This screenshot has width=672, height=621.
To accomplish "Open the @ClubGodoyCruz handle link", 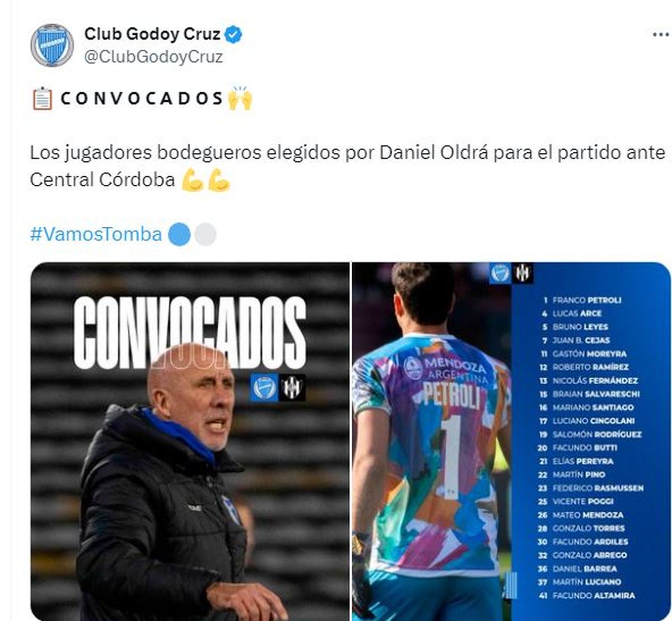I will tap(153, 57).
